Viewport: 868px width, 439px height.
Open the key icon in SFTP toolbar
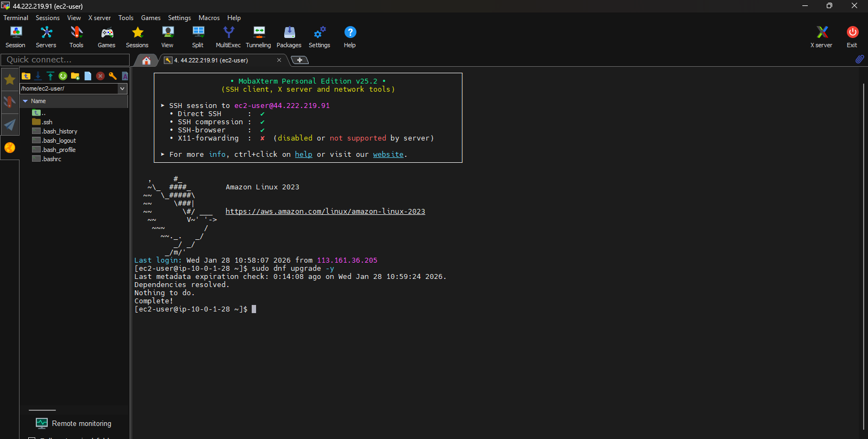[x=113, y=76]
